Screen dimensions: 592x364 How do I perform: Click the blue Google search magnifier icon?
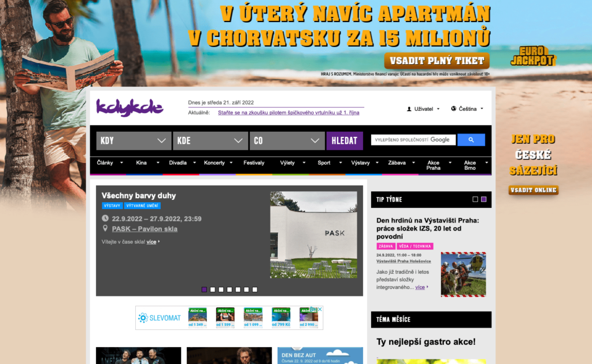click(471, 139)
